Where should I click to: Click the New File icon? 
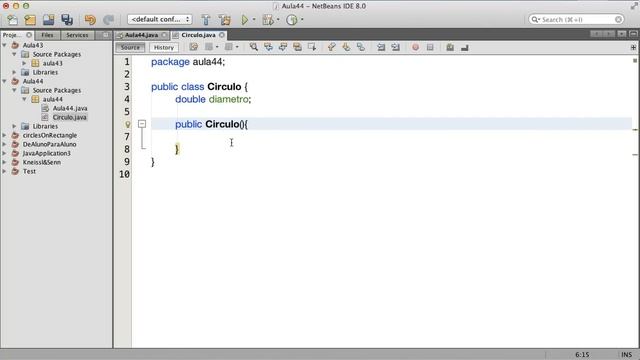[13, 20]
